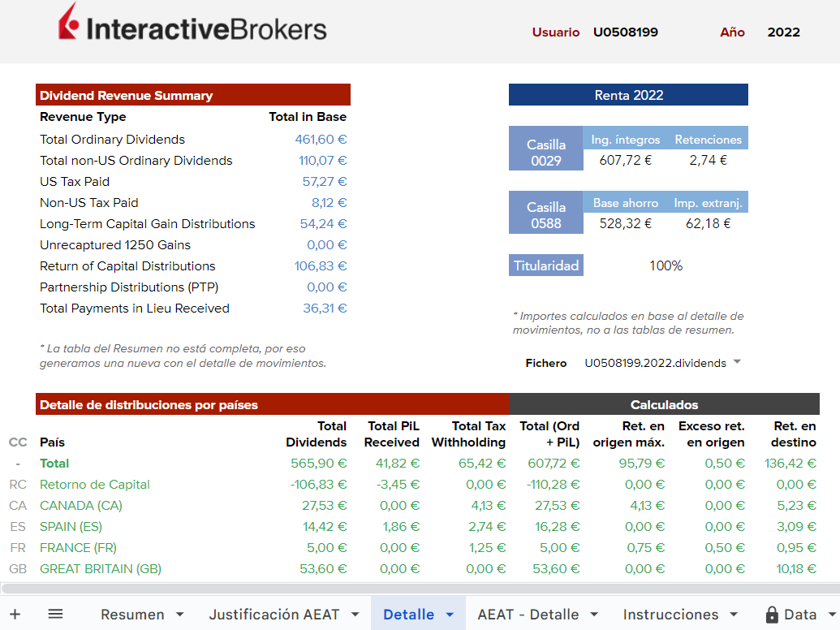Screen dimensions: 840x630
Task: Select the Usuario value U0508199
Action: point(625,32)
